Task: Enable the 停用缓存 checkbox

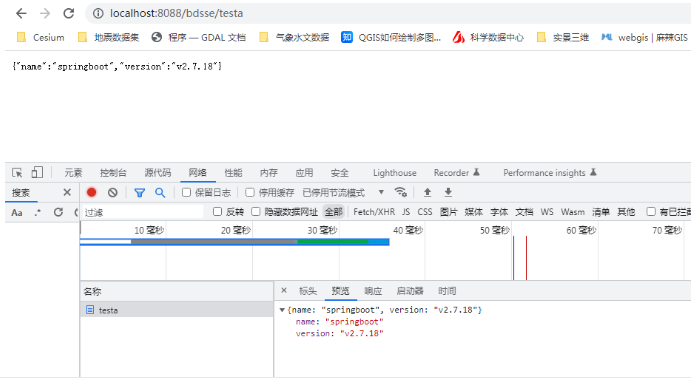Action: point(250,193)
